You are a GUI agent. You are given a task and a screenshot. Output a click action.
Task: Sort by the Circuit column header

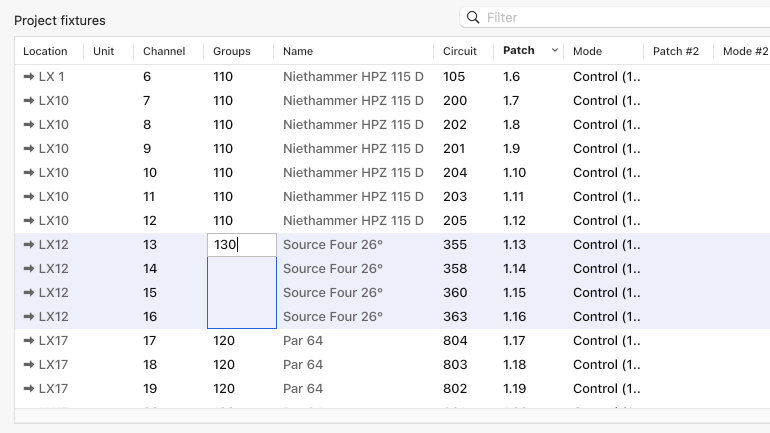coord(460,51)
